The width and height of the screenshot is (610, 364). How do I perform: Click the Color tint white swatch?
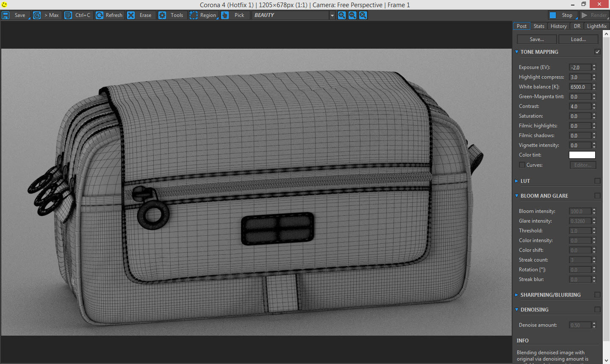[x=582, y=155]
